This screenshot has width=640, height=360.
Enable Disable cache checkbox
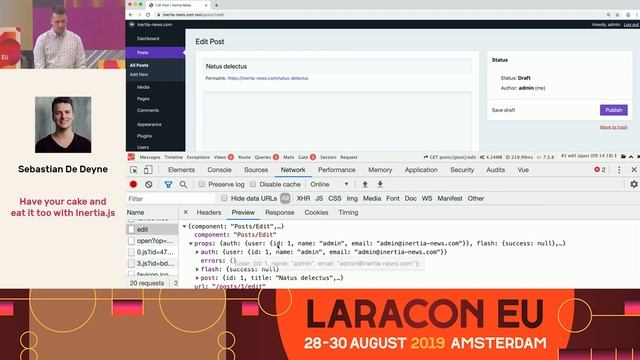coord(253,184)
